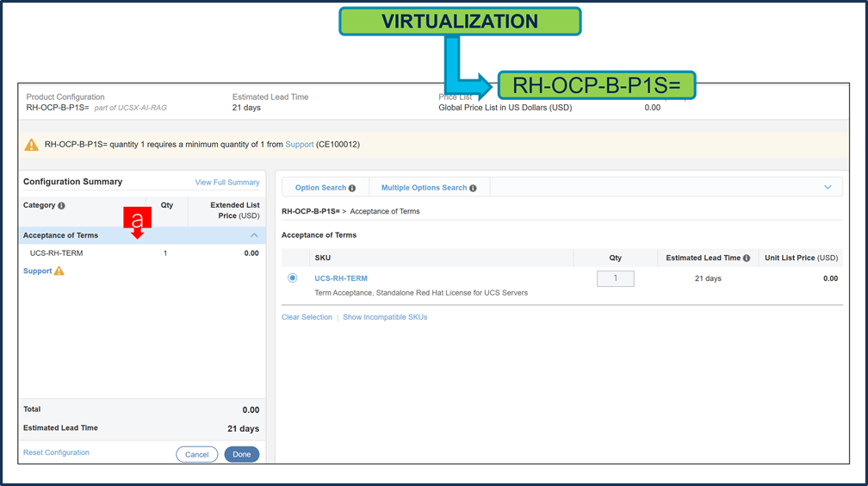Collapse the Acceptance of Terms category
868x486 pixels.
click(x=254, y=235)
